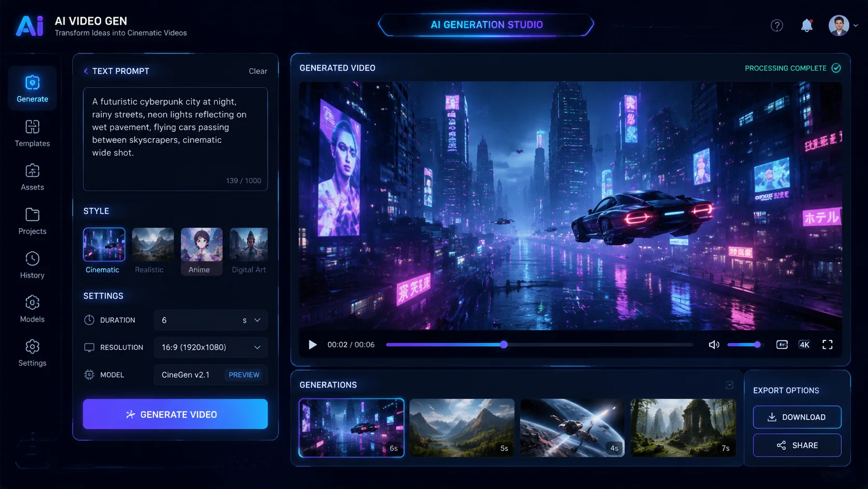Image resolution: width=868 pixels, height=489 pixels.
Task: Click the Generations panel expand icon
Action: click(x=729, y=385)
